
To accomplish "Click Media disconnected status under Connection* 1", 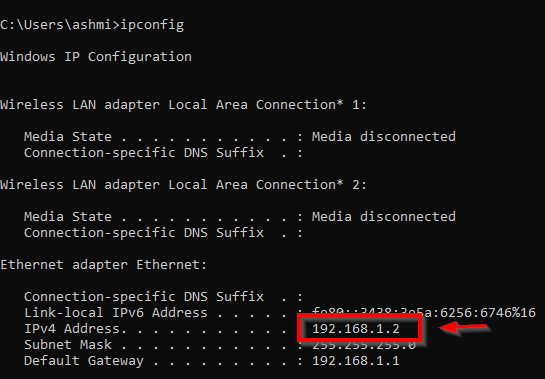I will click(x=384, y=137).
